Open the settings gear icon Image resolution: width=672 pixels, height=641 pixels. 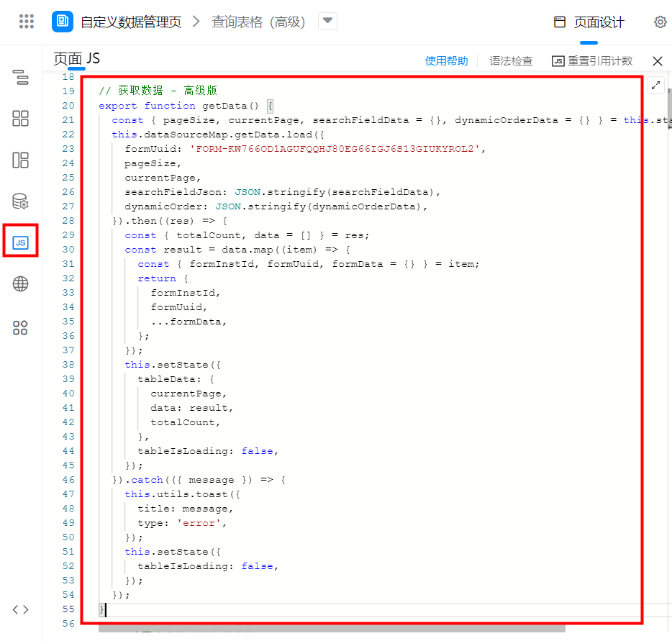coord(660,22)
